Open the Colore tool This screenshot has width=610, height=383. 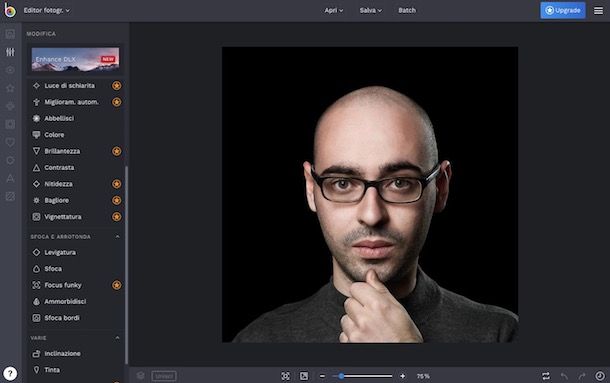pyautogui.click(x=76, y=135)
